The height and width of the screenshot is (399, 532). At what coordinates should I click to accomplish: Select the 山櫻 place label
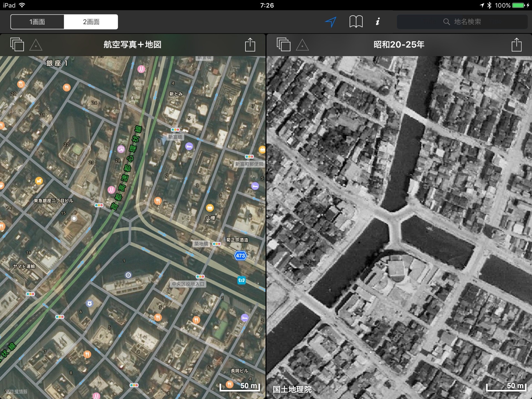(211, 218)
